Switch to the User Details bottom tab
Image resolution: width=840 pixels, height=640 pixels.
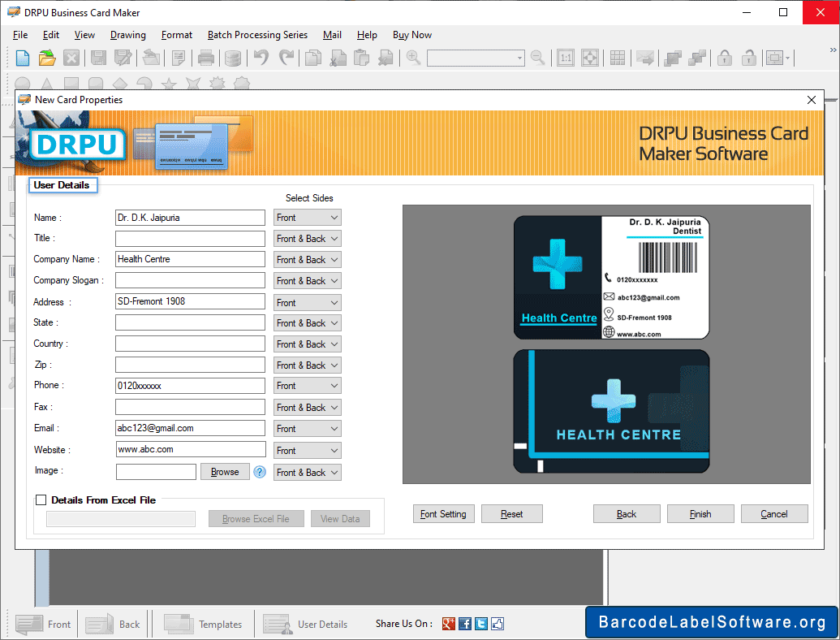(x=305, y=625)
